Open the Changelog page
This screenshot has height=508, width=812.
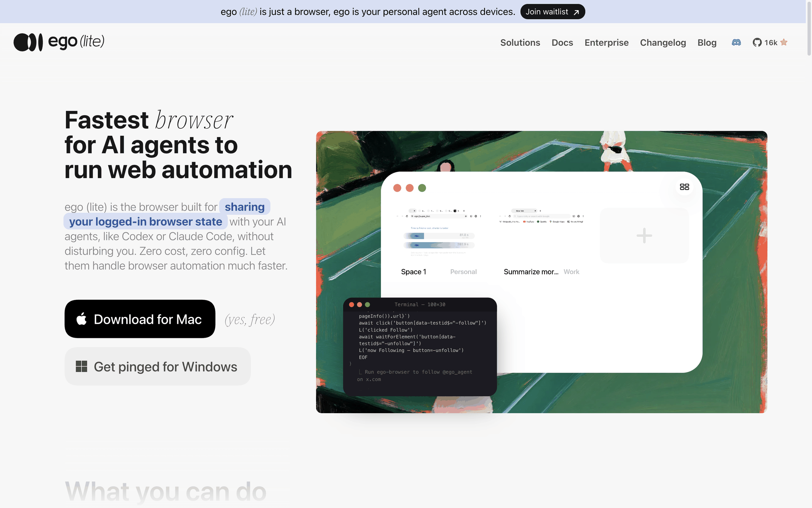[x=663, y=43]
